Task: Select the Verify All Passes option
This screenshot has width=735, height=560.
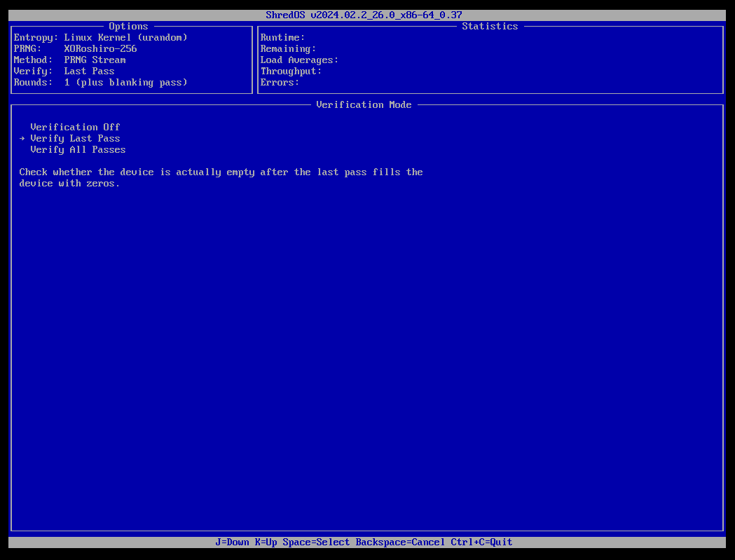Action: [x=77, y=149]
